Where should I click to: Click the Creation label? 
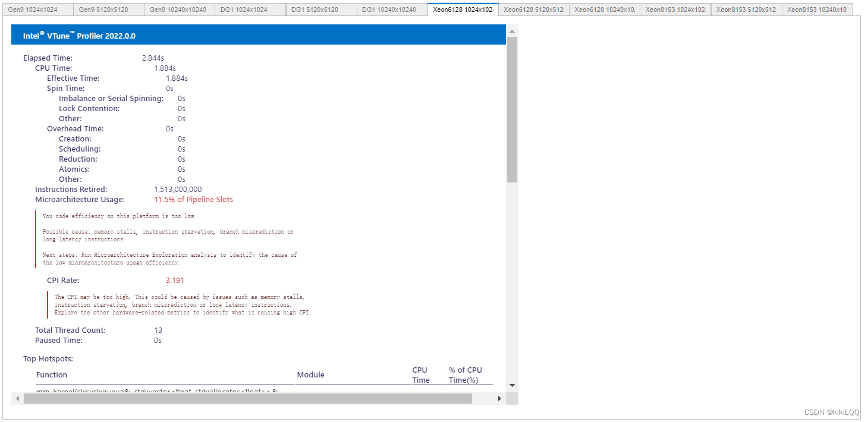click(x=75, y=139)
